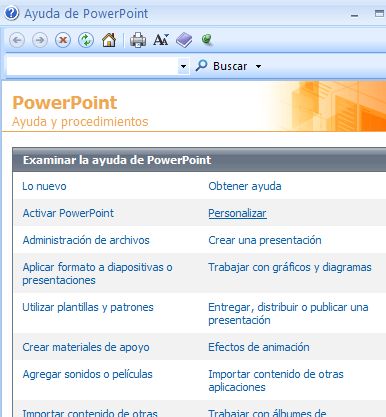Image resolution: width=386 pixels, height=417 pixels.
Task: Open Utilizar plantillas y patrones link
Action: click(x=88, y=307)
